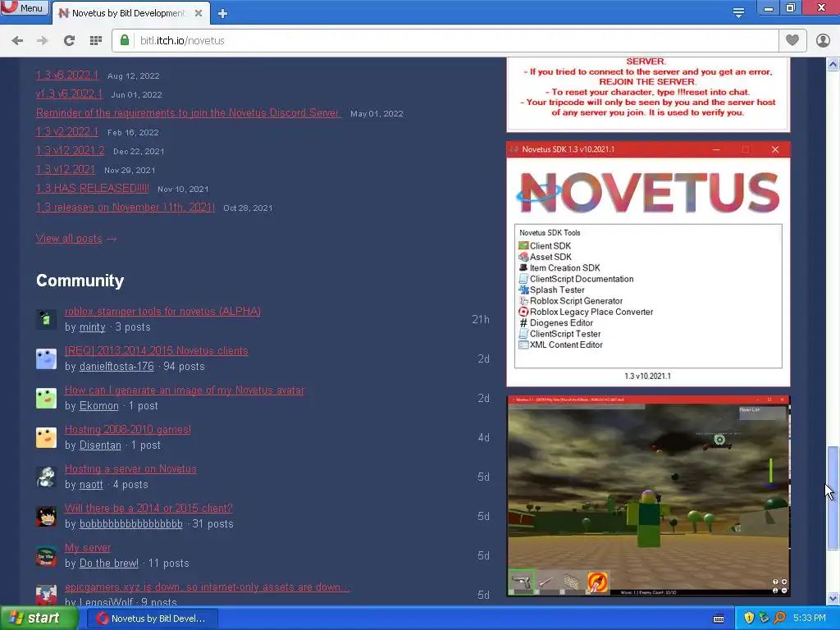The image size is (840, 630).
Task: Click Disentan's yellow face avatar
Action: [46, 438]
